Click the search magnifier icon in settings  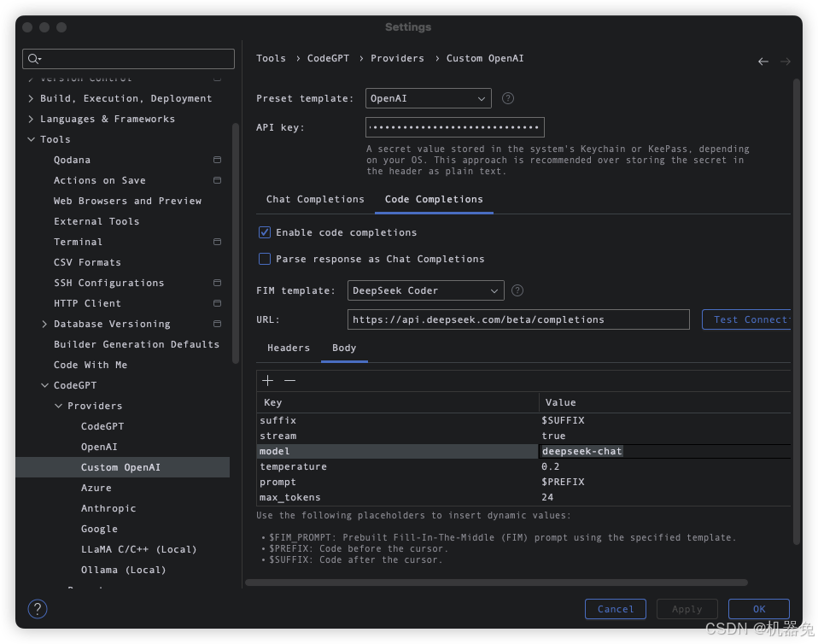tap(34, 59)
